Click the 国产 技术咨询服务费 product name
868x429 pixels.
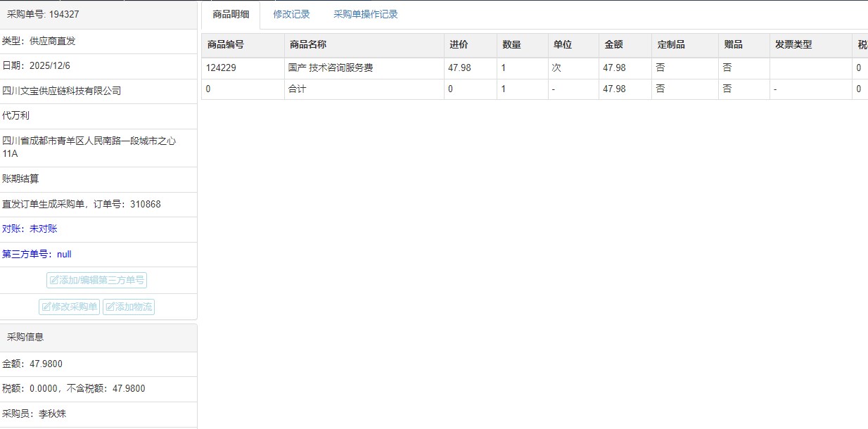click(331, 68)
